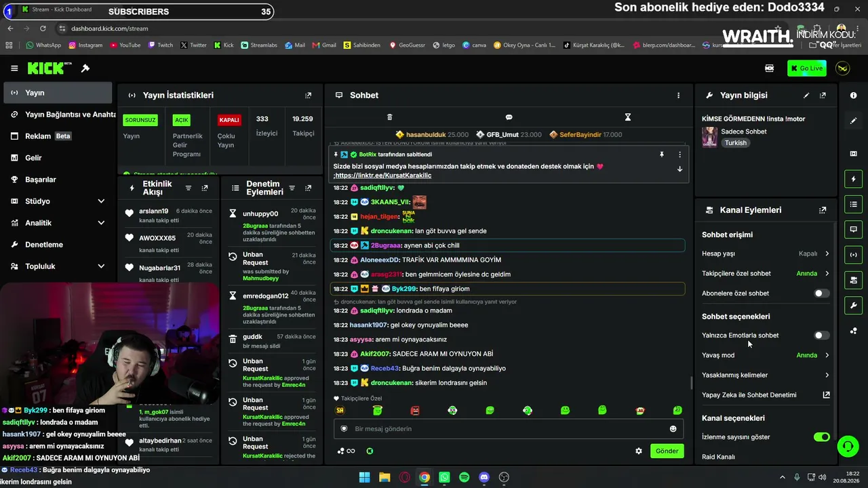Expand the Analitik sidebar section

(101, 223)
